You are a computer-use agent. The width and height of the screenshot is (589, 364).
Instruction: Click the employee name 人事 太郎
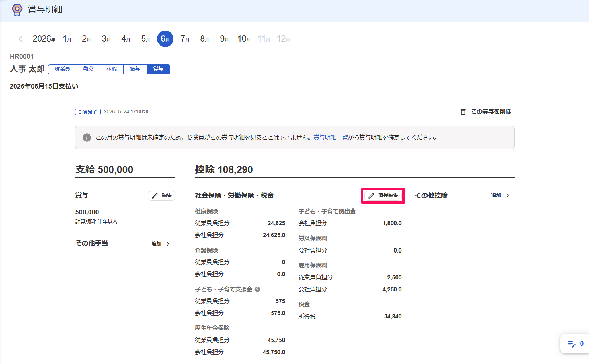(27, 69)
